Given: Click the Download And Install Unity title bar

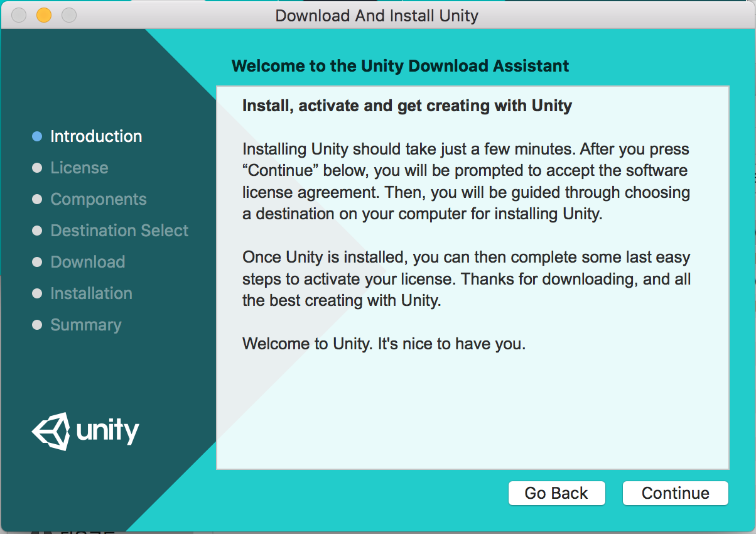Looking at the screenshot, I should pos(377,15).
